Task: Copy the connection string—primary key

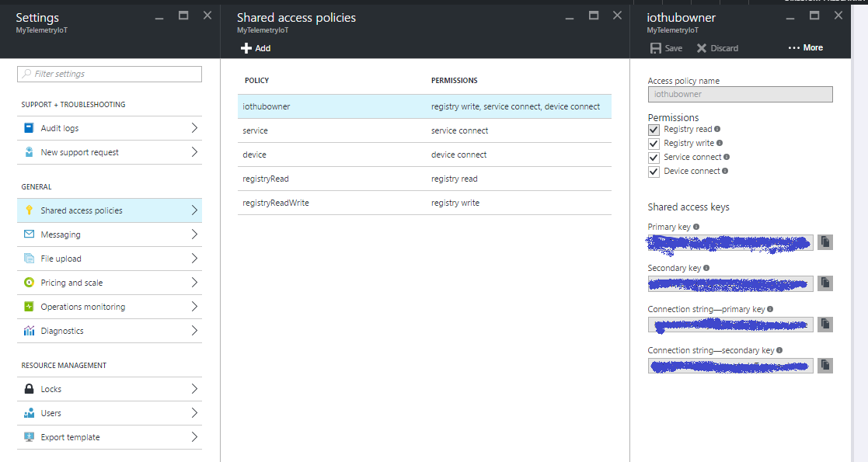Action: point(824,324)
